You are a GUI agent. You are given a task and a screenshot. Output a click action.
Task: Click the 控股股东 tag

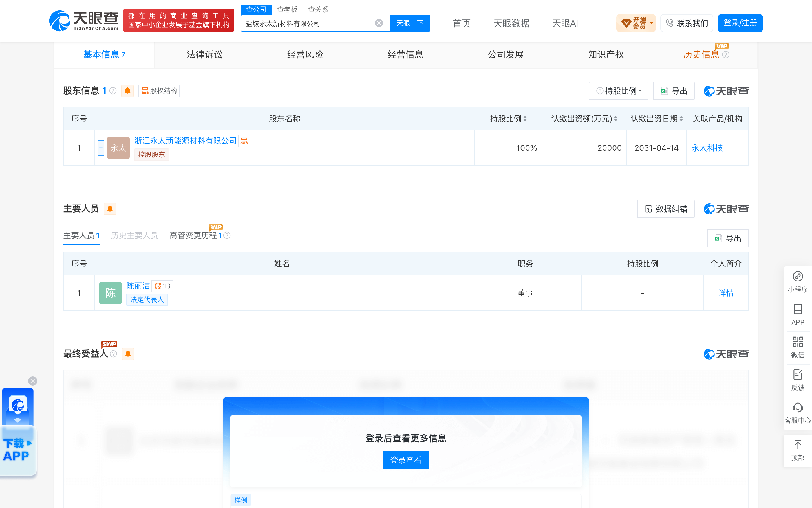[x=152, y=155]
